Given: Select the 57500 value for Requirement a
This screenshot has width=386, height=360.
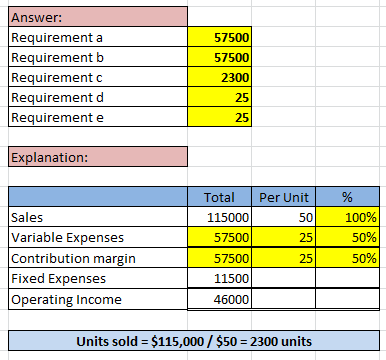Looking at the screenshot, I should [x=220, y=37].
